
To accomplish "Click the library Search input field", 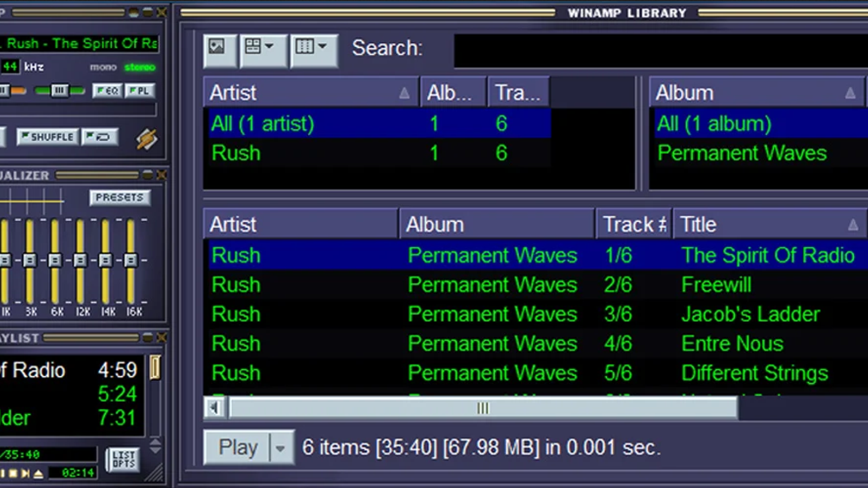I will coord(661,51).
